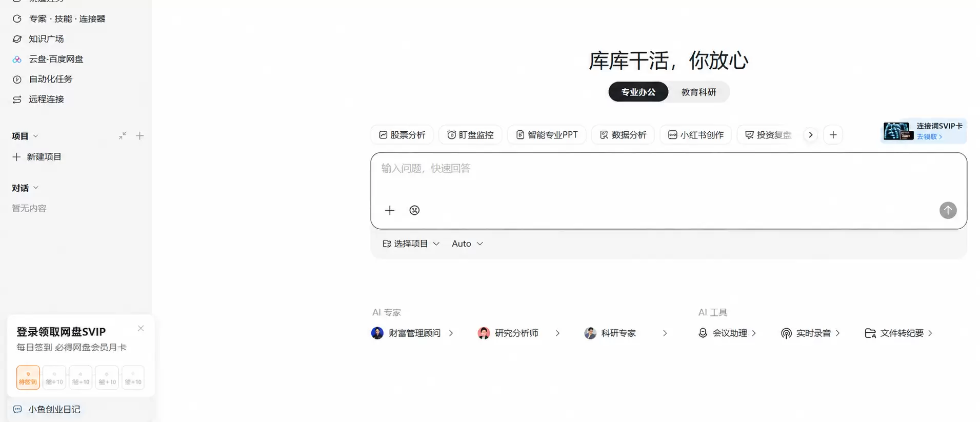Select the 小红书创作 shortcut chip

coord(696,135)
